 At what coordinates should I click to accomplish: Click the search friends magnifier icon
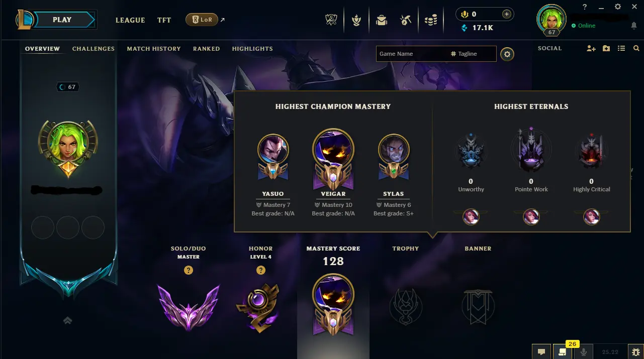click(x=636, y=48)
